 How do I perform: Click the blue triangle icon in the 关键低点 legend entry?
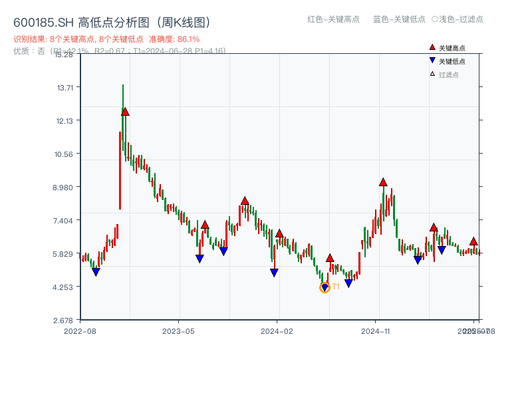pyautogui.click(x=432, y=61)
